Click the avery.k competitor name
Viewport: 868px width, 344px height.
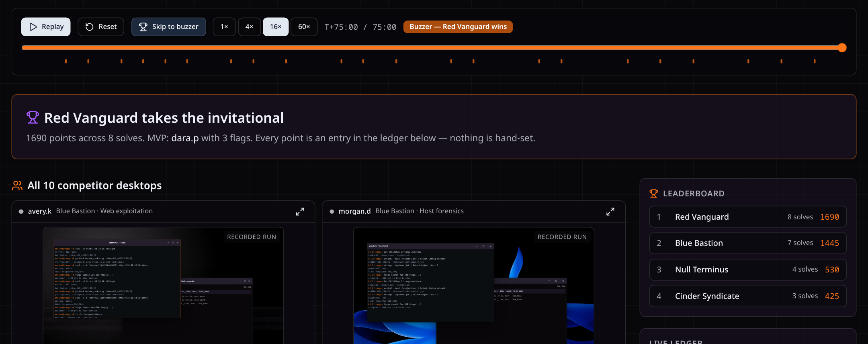[40, 211]
